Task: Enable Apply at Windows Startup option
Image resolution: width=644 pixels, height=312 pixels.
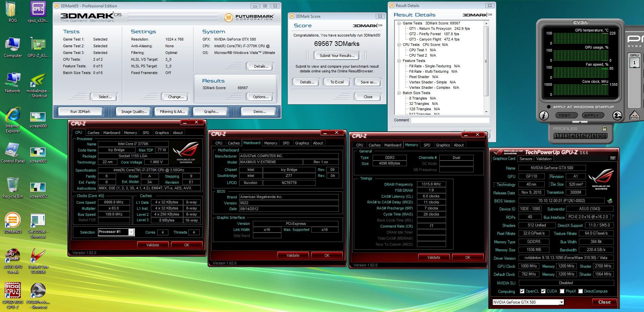Action: [549, 107]
